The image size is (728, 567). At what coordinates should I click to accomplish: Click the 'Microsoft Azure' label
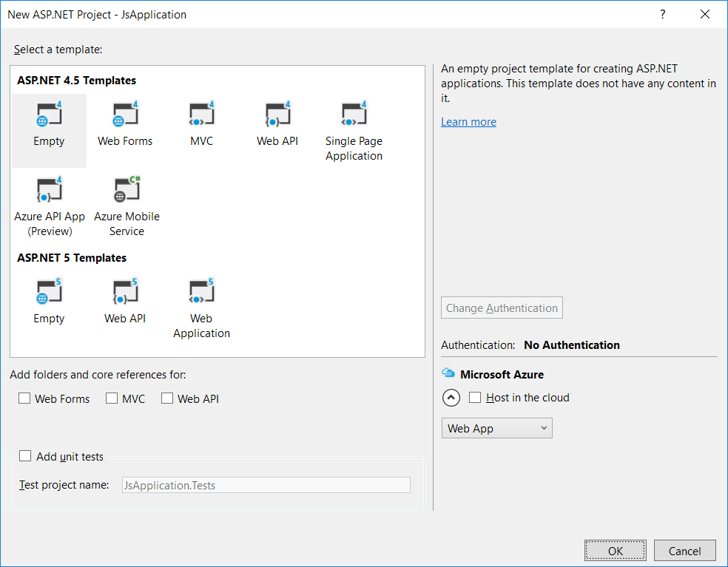click(502, 374)
